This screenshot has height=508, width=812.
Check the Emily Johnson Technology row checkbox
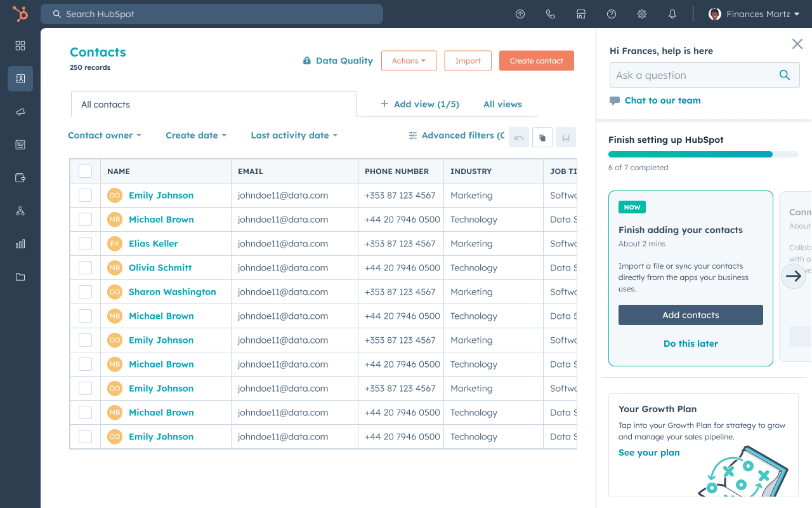click(x=85, y=437)
